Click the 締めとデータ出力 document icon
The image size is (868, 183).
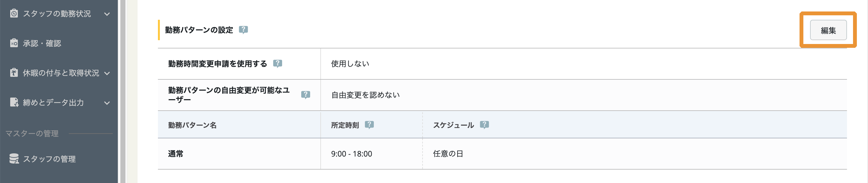pos(14,102)
